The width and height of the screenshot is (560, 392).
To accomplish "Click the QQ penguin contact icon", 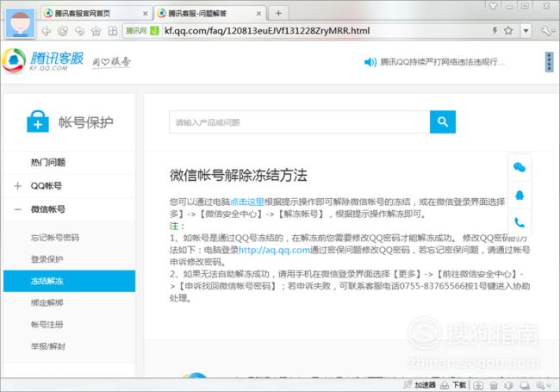I will coord(520,195).
